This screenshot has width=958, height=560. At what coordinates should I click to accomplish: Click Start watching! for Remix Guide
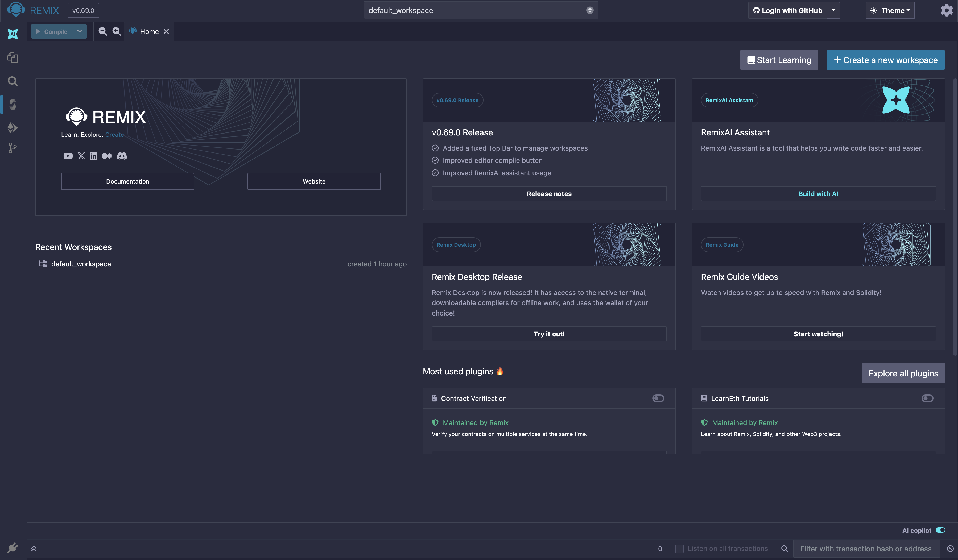(x=818, y=334)
